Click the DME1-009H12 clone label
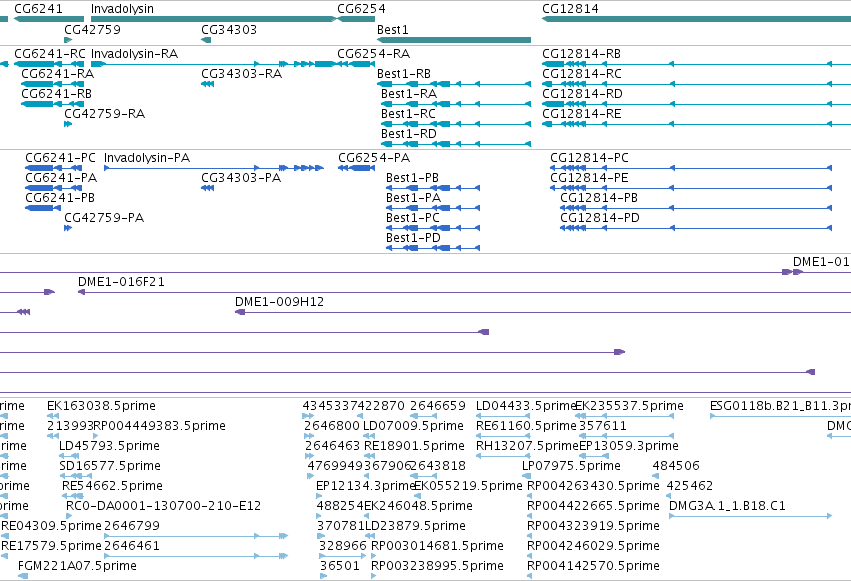851x581 pixels. pyautogui.click(x=280, y=302)
